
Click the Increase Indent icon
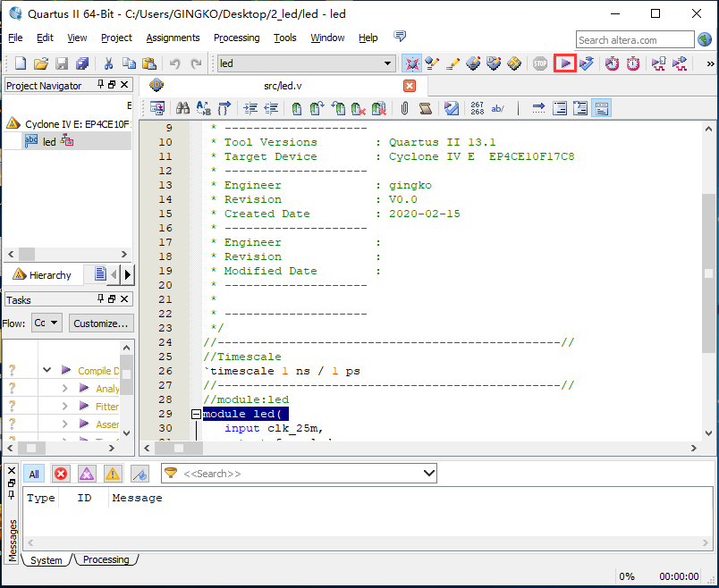click(x=250, y=108)
